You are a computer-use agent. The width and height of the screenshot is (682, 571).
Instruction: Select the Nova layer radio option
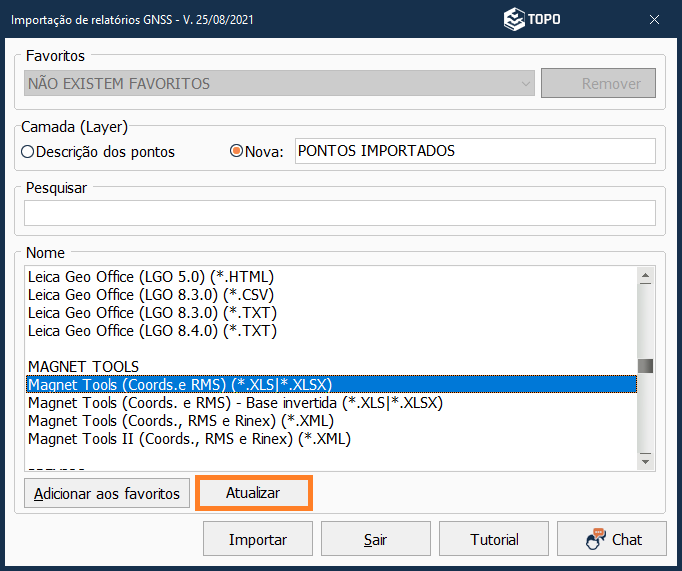(x=237, y=152)
